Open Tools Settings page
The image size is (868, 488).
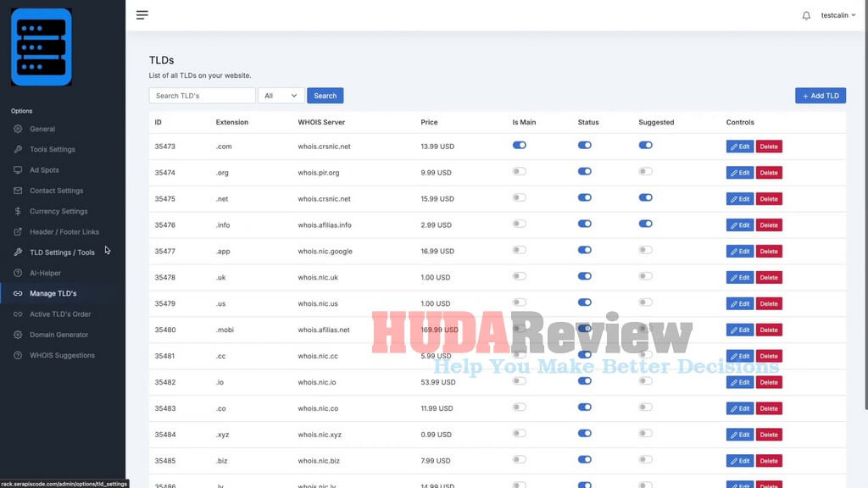point(52,149)
